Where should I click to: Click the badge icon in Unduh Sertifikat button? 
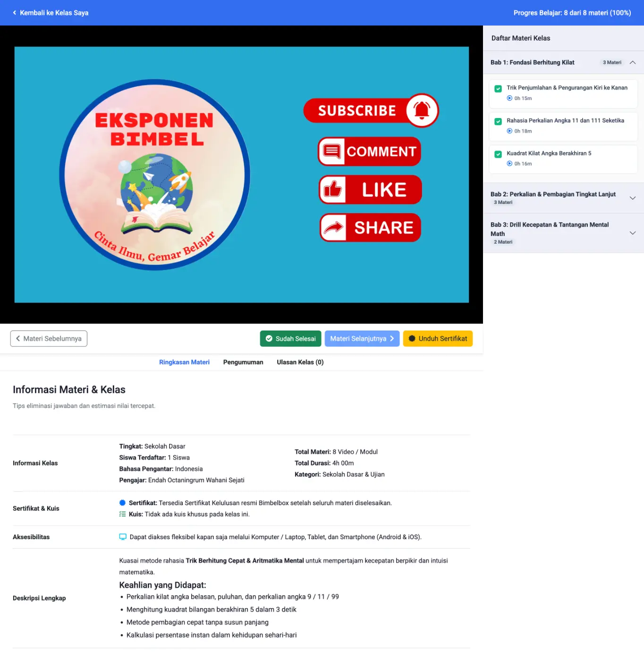click(x=412, y=339)
